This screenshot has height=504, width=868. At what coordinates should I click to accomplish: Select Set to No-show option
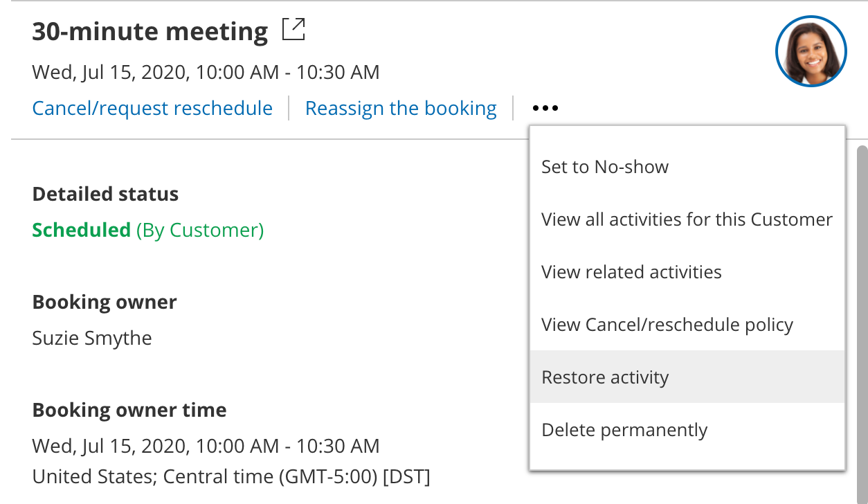click(x=605, y=167)
